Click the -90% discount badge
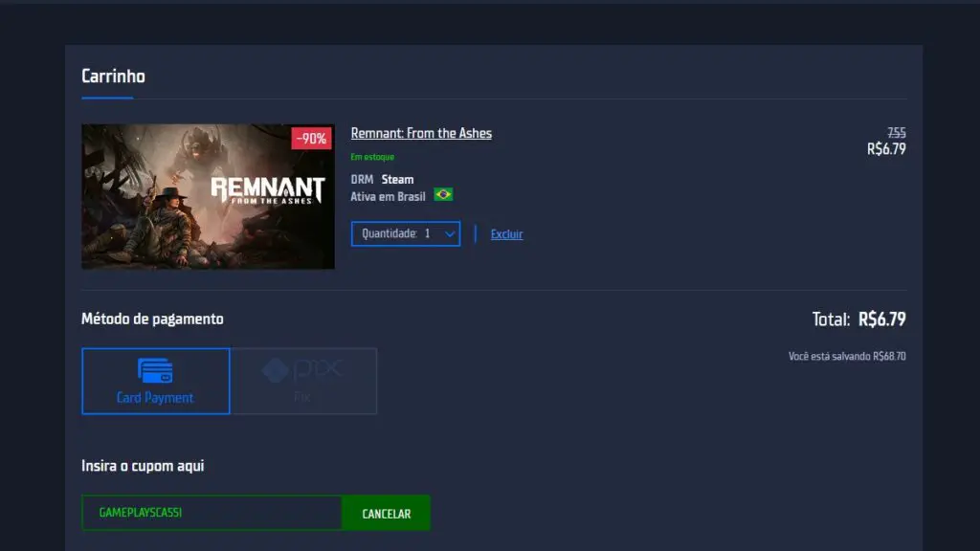980x551 pixels. point(311,139)
